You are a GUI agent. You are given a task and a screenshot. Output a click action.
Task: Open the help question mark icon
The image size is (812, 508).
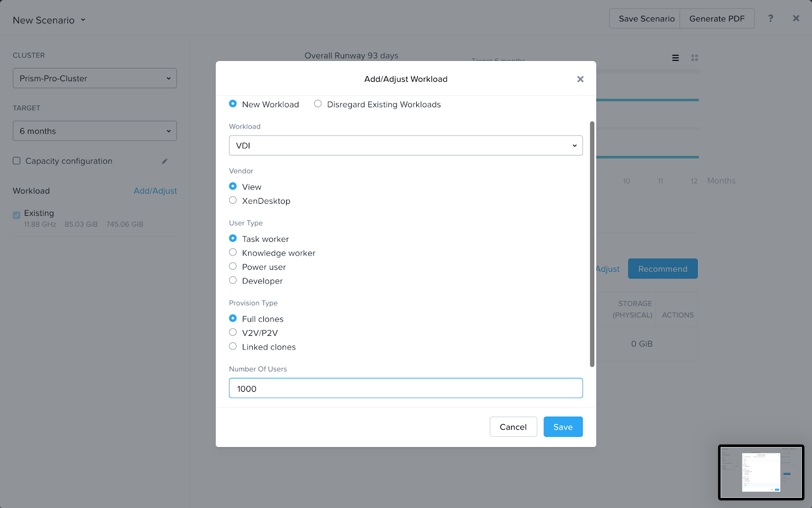[x=770, y=18]
